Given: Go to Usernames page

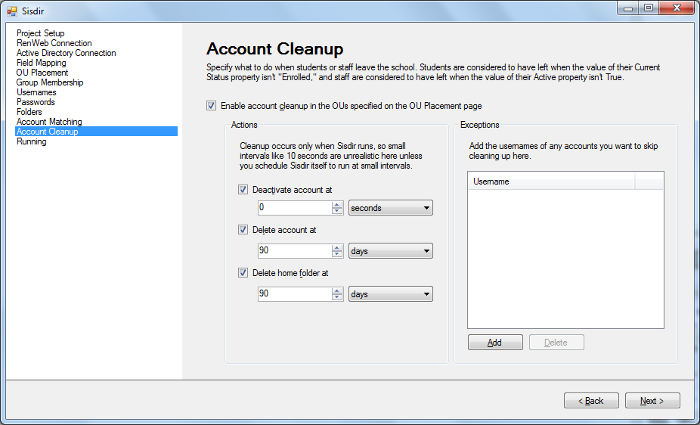Looking at the screenshot, I should pos(36,92).
